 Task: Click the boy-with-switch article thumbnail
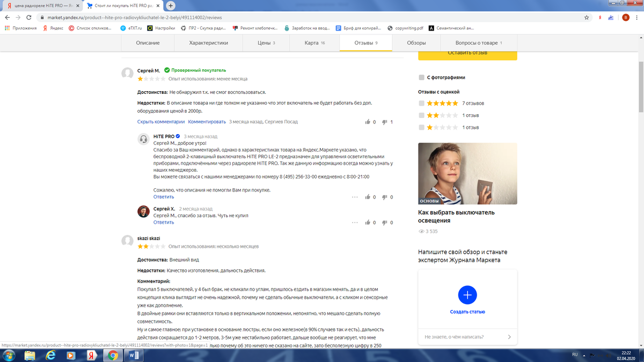point(467,173)
